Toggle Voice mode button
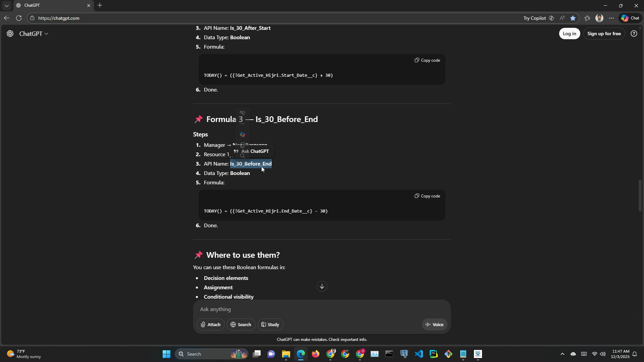The width and height of the screenshot is (644, 362). pos(434,325)
